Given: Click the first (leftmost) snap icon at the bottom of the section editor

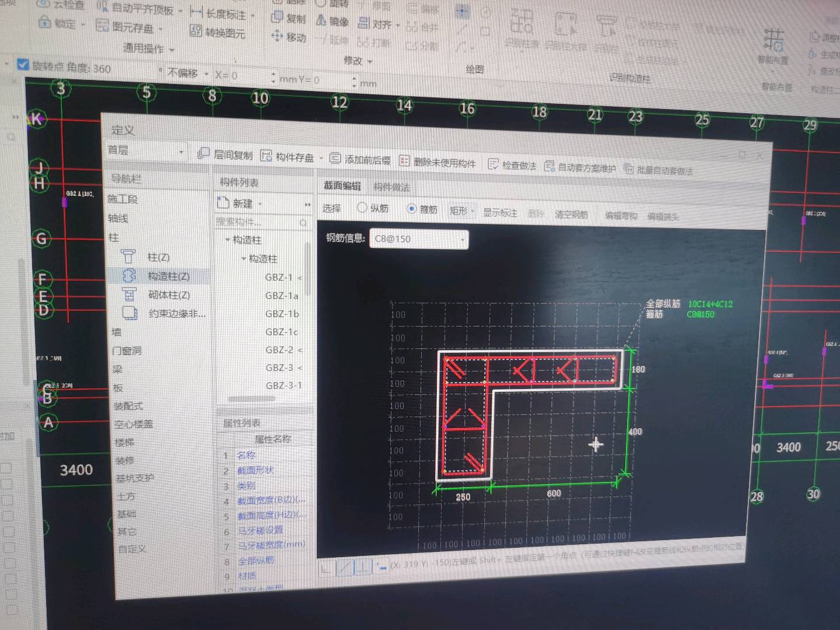Looking at the screenshot, I should pos(326,567).
